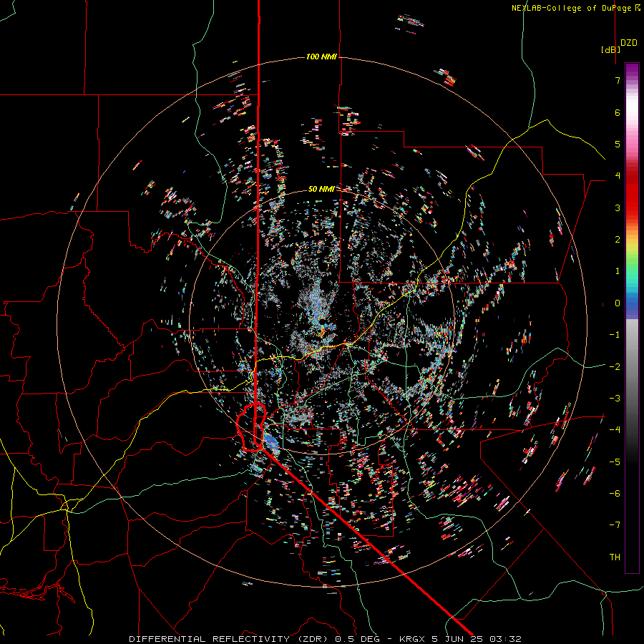Click the 4 value on the color scale
Screen dimensions: 644x644
[x=618, y=176]
